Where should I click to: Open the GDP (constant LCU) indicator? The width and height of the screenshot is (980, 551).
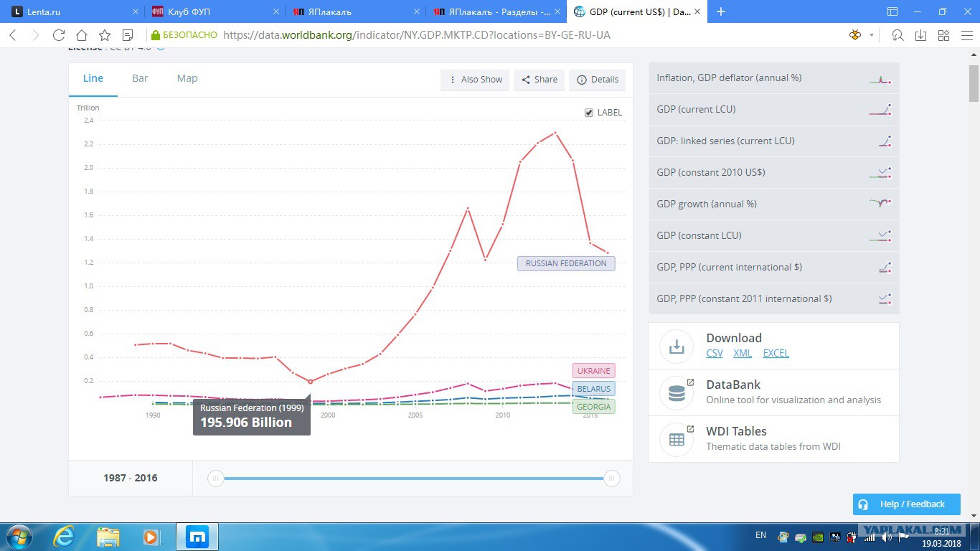[x=774, y=236]
